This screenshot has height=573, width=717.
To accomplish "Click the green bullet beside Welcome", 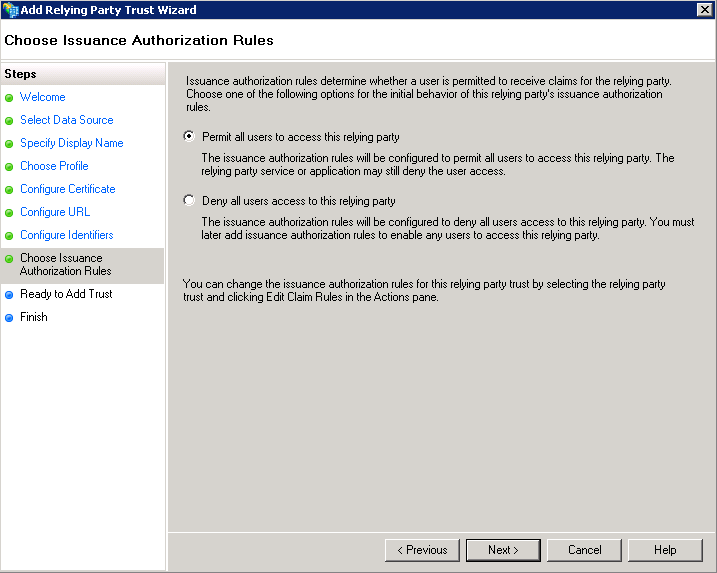I will [x=9, y=98].
